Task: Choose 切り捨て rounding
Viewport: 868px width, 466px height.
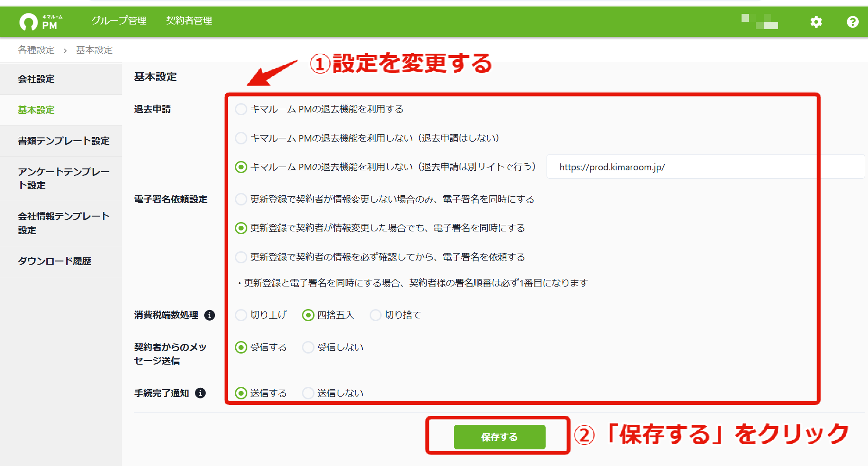Action: (376, 315)
